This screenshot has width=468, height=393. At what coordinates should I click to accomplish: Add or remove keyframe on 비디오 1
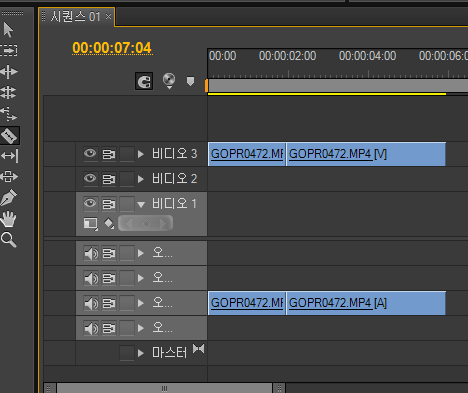(x=146, y=223)
